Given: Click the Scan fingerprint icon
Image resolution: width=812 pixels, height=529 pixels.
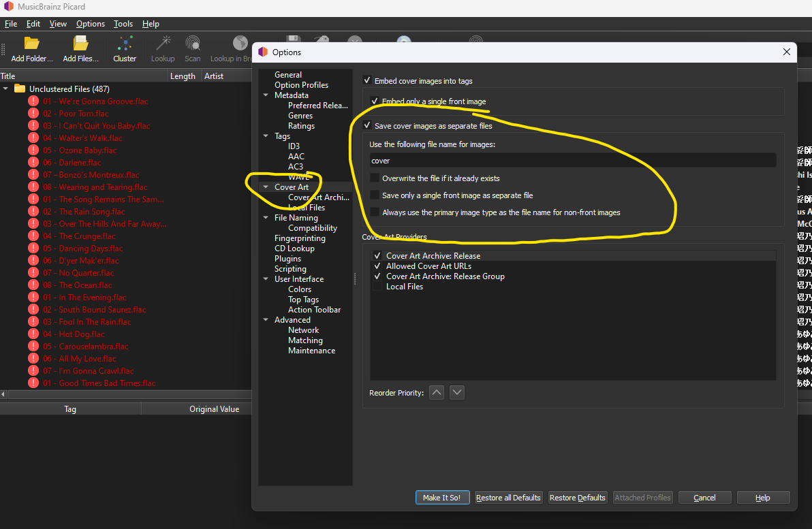Looking at the screenshot, I should pyautogui.click(x=193, y=44).
